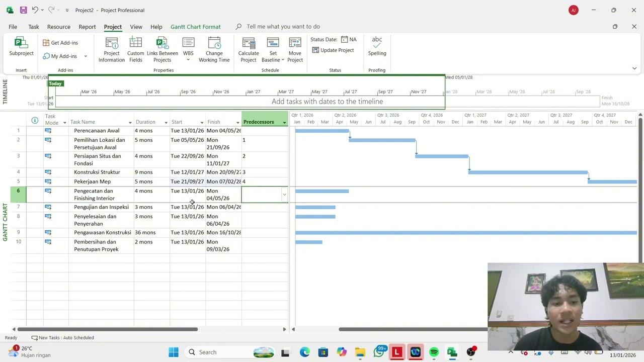644x362 pixels.
Task: Click Tell me what you want to do
Action: tap(283, 27)
